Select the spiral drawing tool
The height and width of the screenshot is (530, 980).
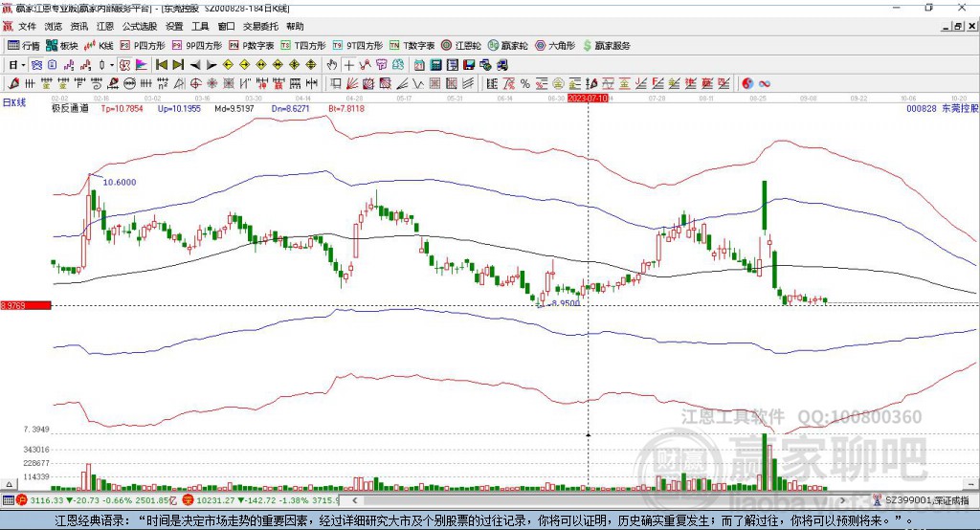point(97,83)
